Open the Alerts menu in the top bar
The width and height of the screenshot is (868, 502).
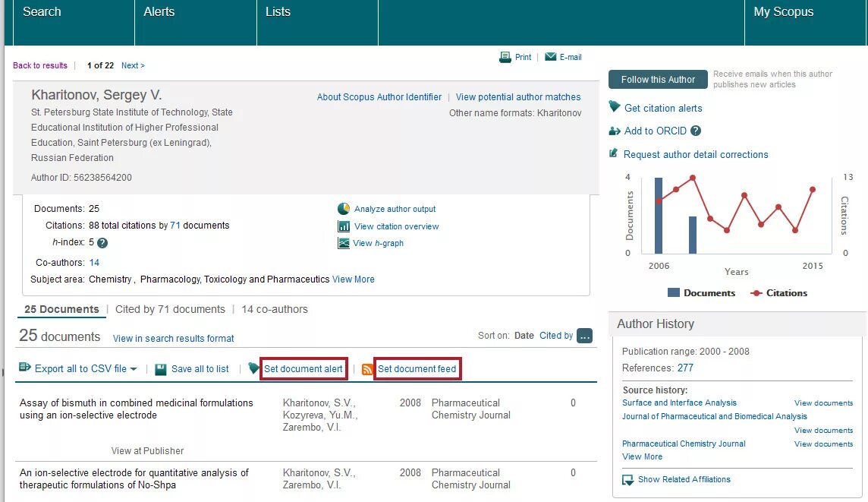click(159, 11)
